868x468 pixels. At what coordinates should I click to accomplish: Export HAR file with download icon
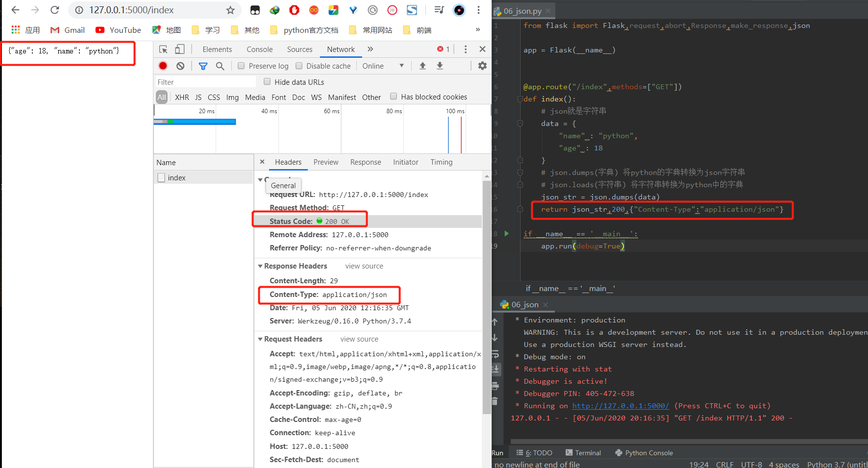point(440,66)
